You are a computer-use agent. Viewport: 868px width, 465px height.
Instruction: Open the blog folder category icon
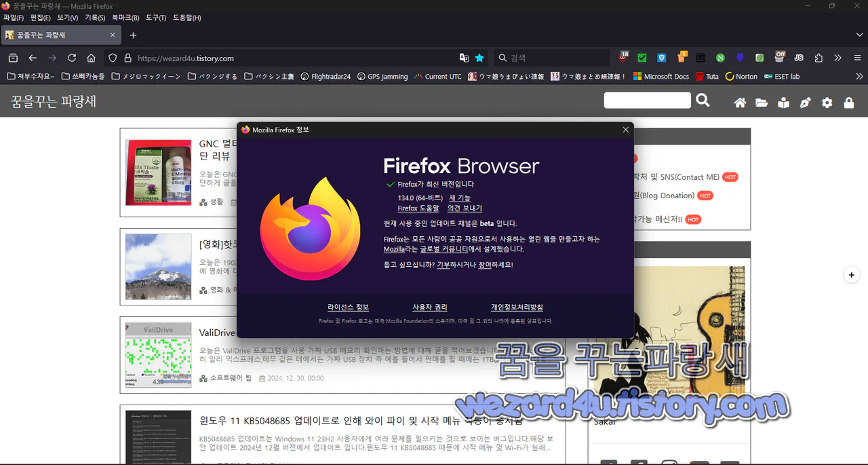[x=762, y=103]
